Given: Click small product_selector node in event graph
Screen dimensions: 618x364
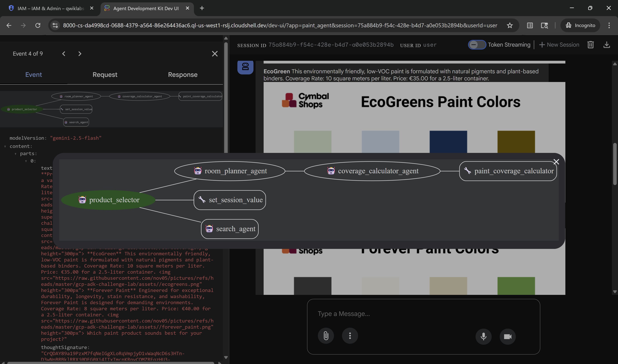Looking at the screenshot, I should click(22, 109).
